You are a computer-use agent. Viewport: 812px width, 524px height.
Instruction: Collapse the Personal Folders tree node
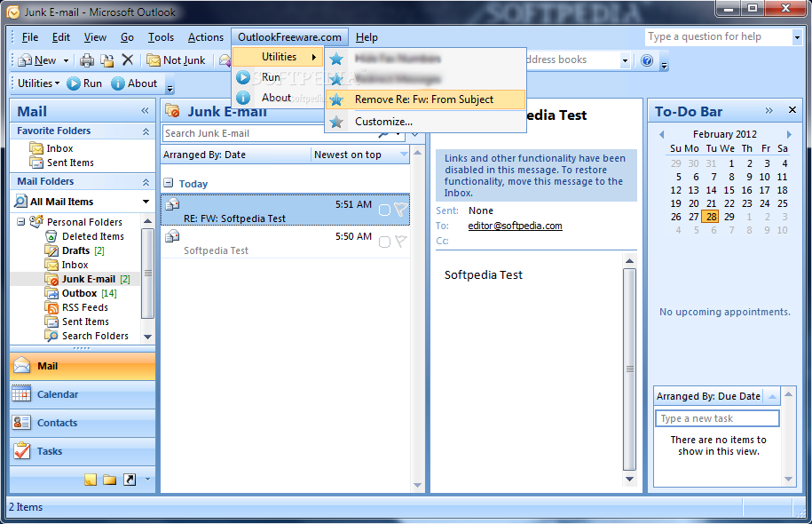tap(20, 222)
